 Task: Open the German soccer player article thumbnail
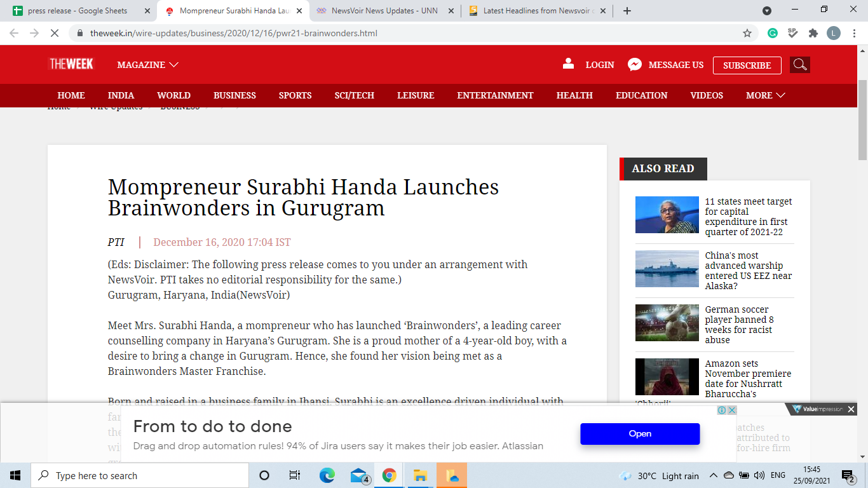click(x=667, y=323)
